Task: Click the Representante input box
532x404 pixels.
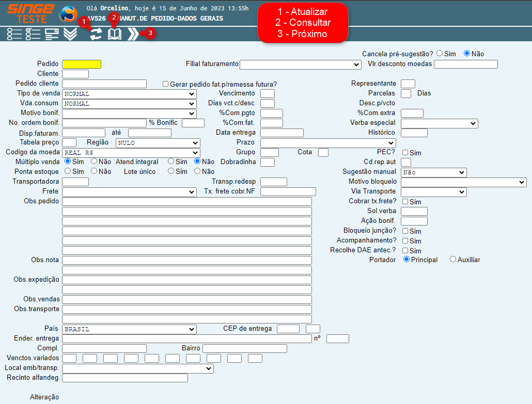Action: pos(408,84)
